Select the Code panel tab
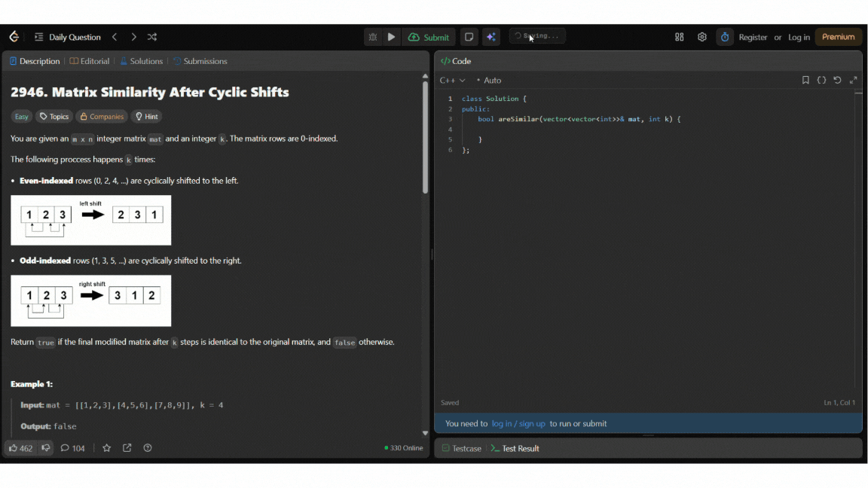The height and width of the screenshot is (488, 868). [x=456, y=61]
